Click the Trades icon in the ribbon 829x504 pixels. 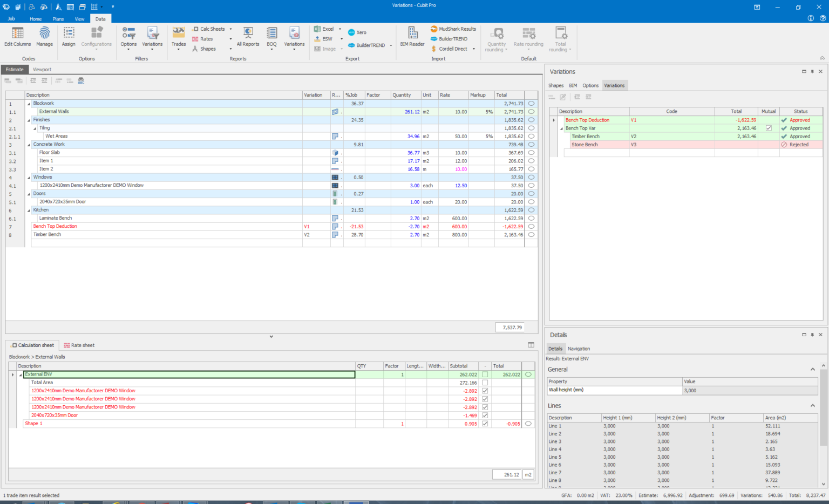pos(179,37)
